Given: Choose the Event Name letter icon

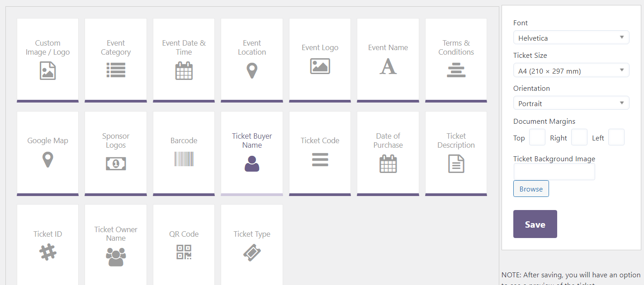Looking at the screenshot, I should tap(388, 66).
